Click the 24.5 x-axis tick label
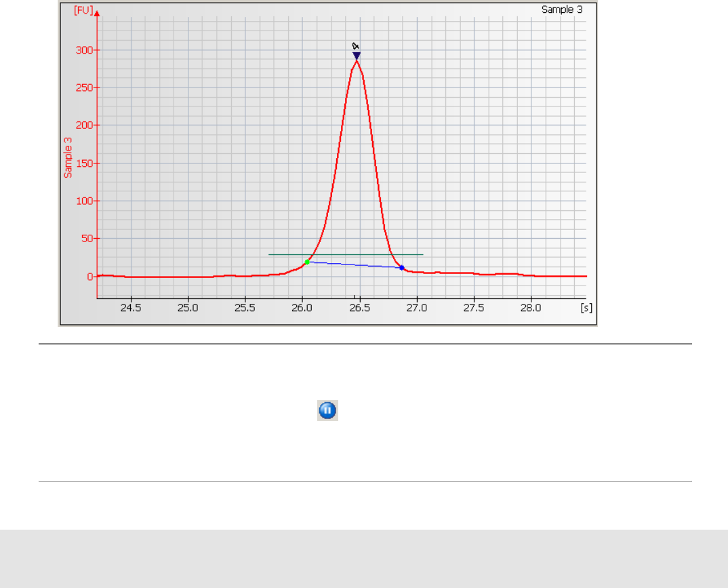This screenshot has height=588, width=728. click(131, 308)
